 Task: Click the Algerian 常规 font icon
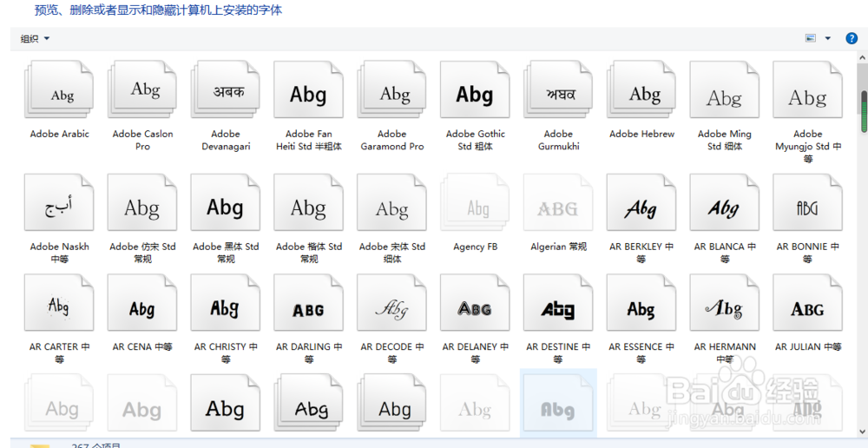pyautogui.click(x=558, y=202)
